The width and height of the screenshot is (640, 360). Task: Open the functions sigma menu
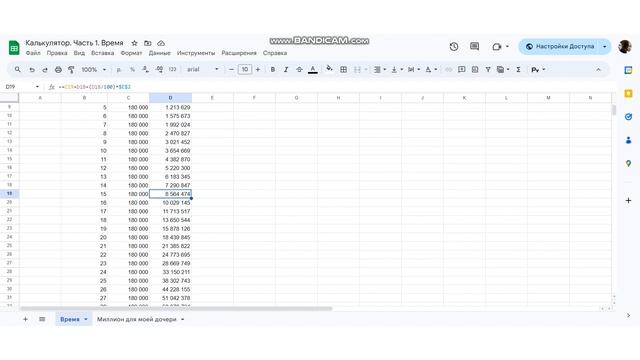tap(518, 70)
